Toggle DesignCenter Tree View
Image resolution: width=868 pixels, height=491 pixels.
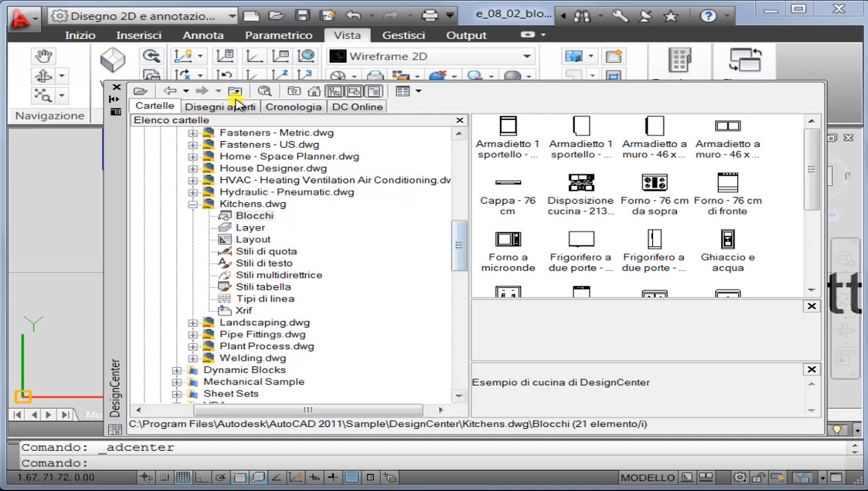(334, 91)
